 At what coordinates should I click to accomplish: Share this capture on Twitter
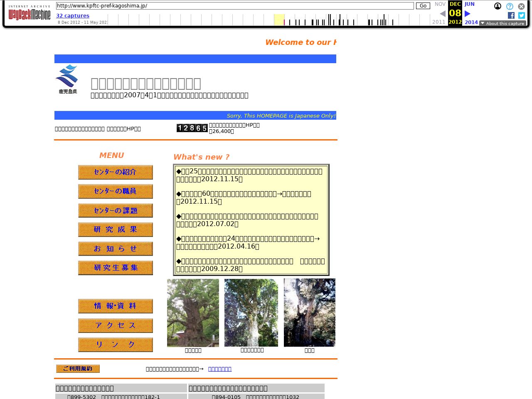pyautogui.click(x=522, y=15)
